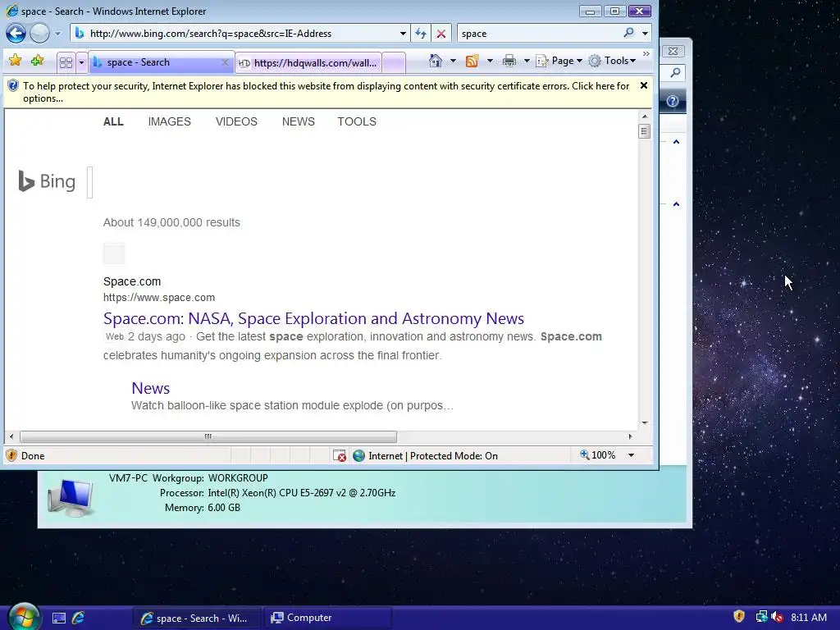
Task: Expand the address bar history dropdown
Action: tap(403, 33)
